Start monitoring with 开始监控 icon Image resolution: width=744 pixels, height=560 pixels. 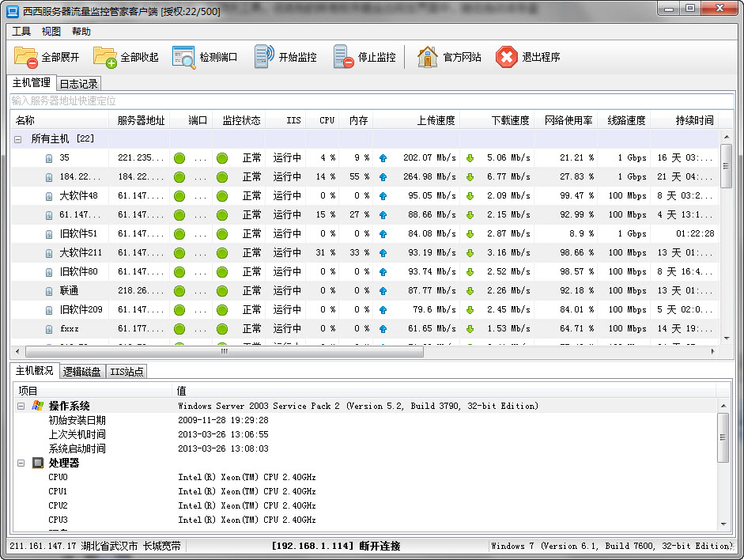click(x=264, y=57)
